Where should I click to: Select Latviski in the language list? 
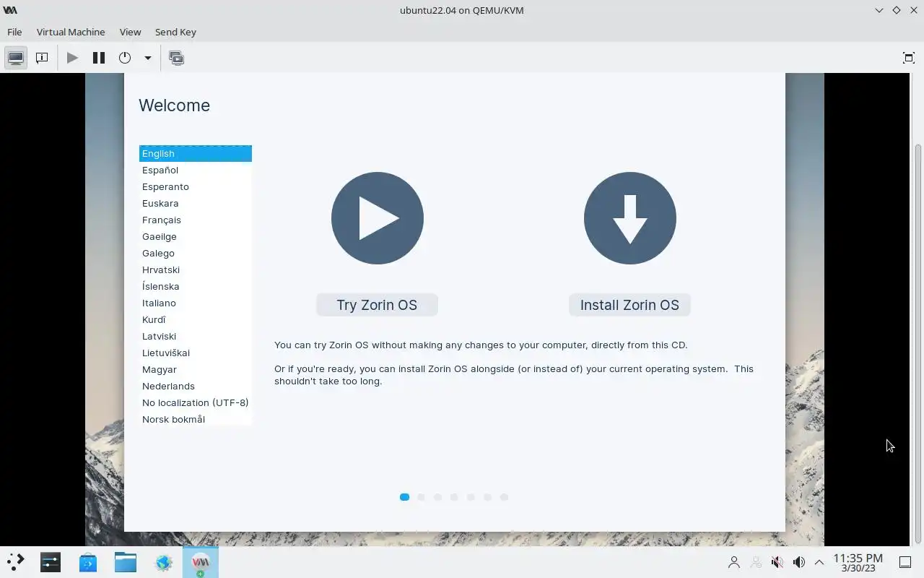(196, 336)
